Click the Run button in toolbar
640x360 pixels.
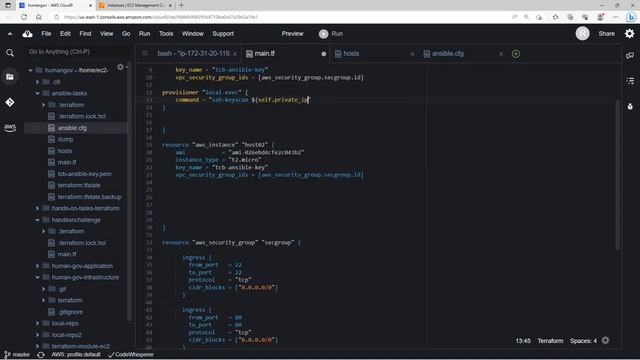point(331,34)
